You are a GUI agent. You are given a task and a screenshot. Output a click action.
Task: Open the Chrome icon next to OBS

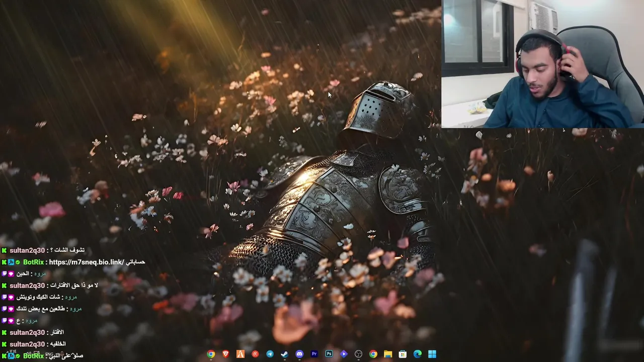click(373, 354)
